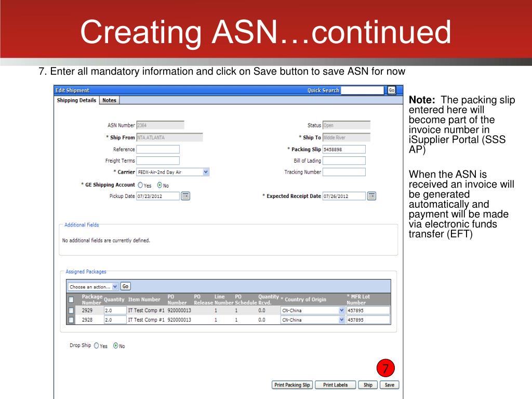Select GE Shipping Account Yes option
The width and height of the screenshot is (532, 399).
140,185
